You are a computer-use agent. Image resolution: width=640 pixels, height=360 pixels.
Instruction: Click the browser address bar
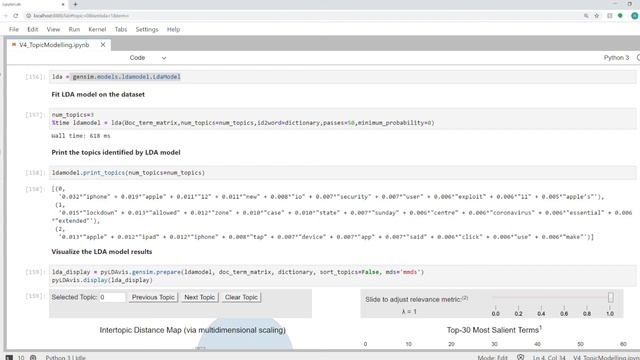pyautogui.click(x=302, y=16)
